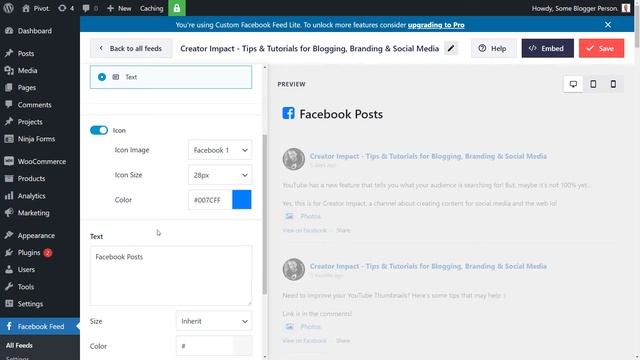Open the comments bubble in admin bar
The image size is (640, 360).
(90, 8)
